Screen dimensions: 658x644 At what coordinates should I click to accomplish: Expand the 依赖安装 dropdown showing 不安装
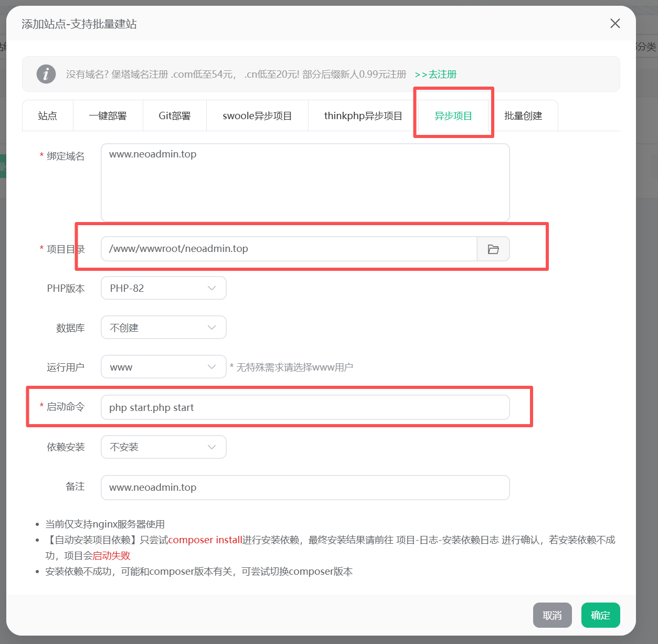point(163,447)
